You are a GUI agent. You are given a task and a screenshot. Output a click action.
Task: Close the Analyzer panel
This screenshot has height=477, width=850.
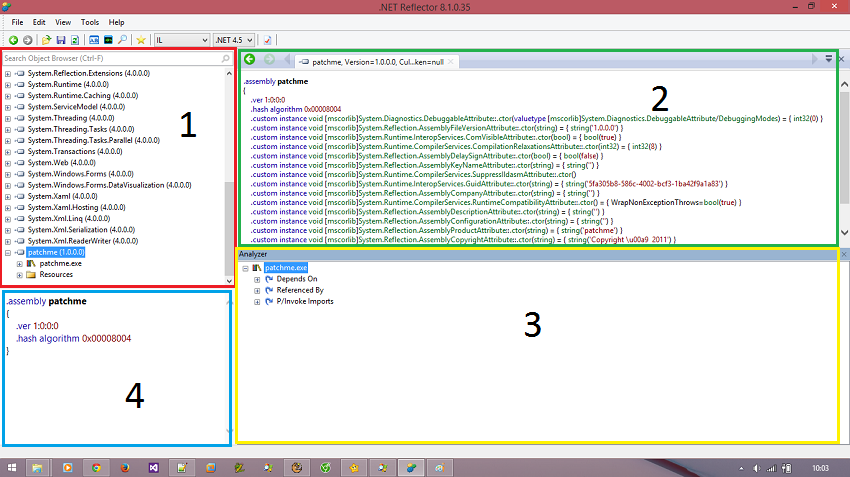(843, 254)
